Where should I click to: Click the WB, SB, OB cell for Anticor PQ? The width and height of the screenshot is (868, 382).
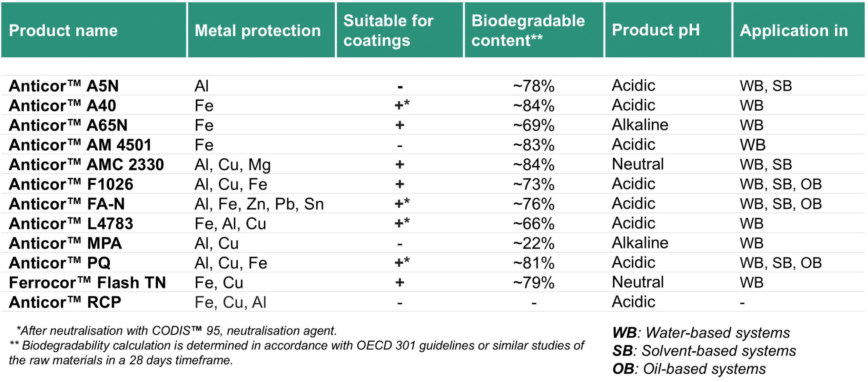[781, 263]
